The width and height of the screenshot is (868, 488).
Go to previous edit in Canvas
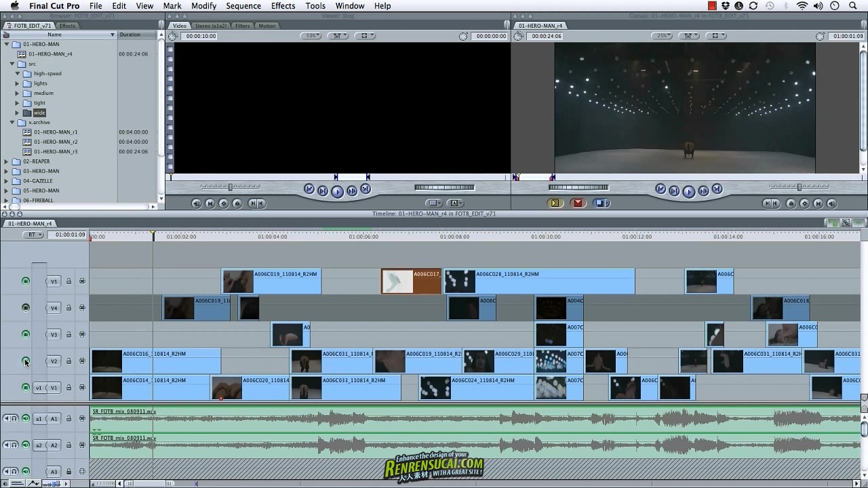coord(660,190)
